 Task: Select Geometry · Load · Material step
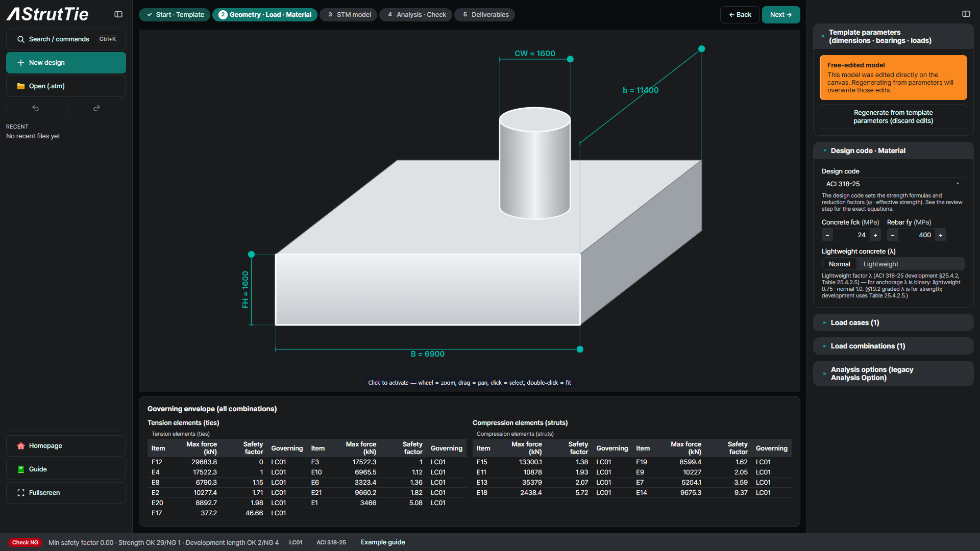pos(265,15)
